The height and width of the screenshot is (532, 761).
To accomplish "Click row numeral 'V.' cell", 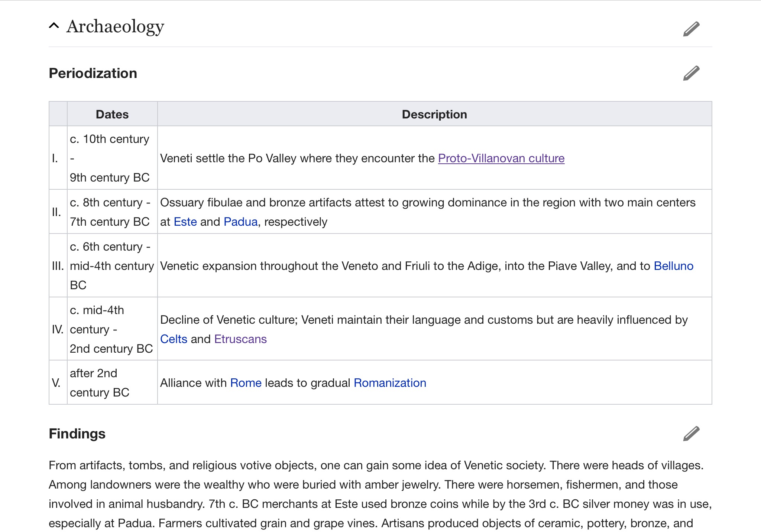I will click(58, 382).
